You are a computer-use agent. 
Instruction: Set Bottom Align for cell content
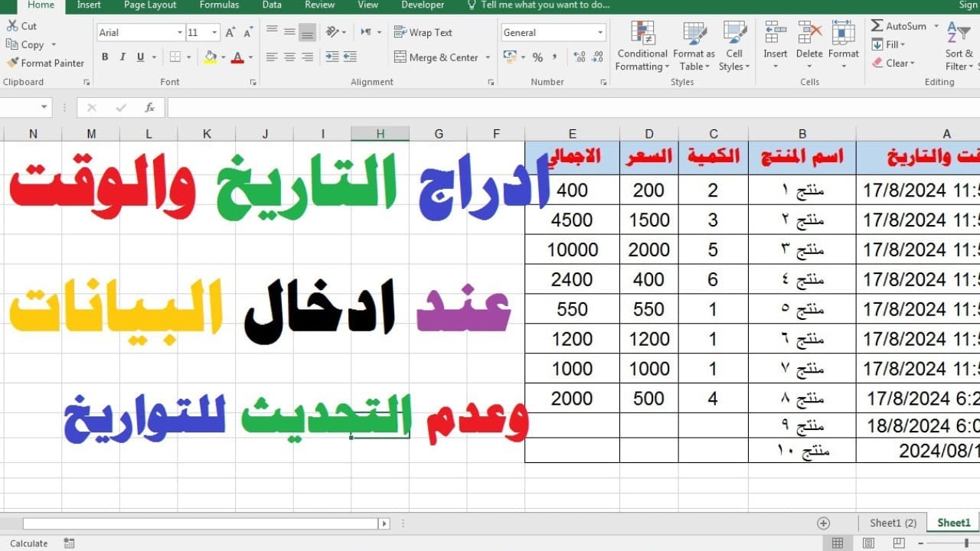(x=307, y=32)
